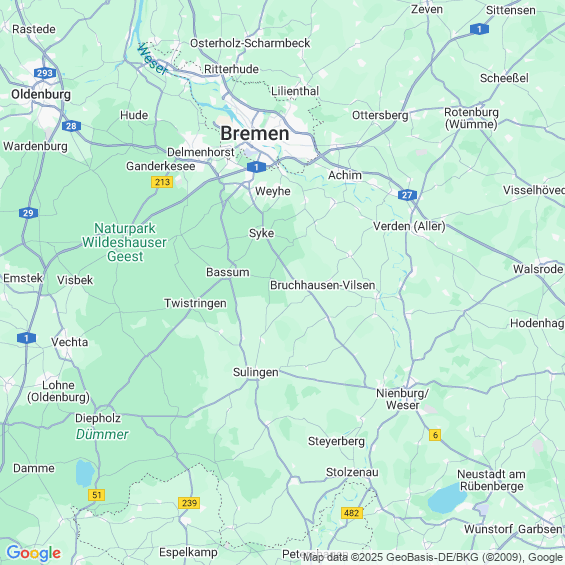
Task: Open the Google logo link
Action: point(34,553)
